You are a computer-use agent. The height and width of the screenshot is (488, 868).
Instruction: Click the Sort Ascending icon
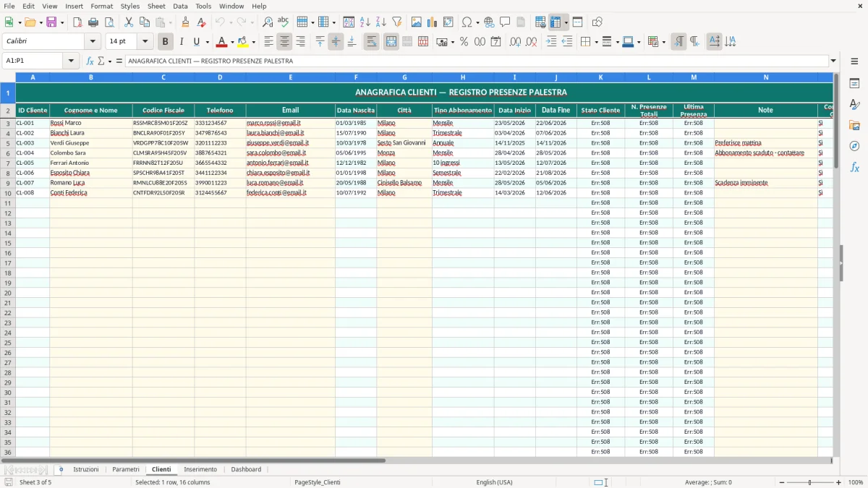pyautogui.click(x=365, y=22)
